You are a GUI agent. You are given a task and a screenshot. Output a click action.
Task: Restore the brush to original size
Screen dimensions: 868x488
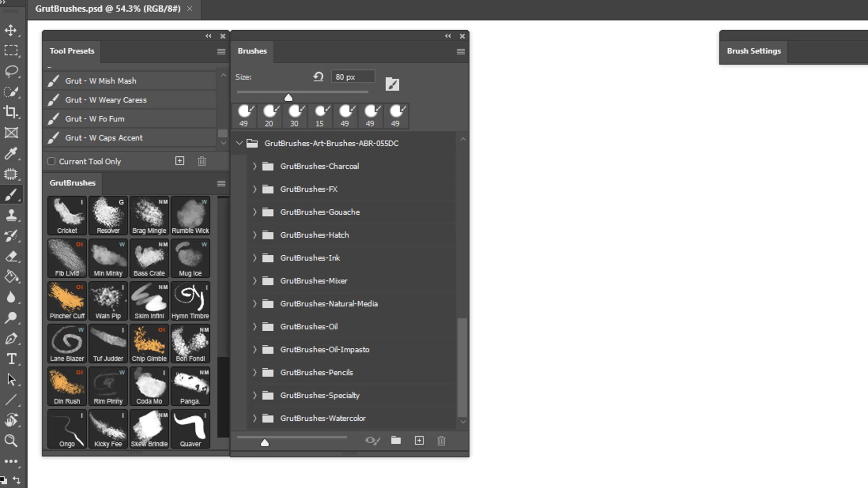pyautogui.click(x=318, y=77)
